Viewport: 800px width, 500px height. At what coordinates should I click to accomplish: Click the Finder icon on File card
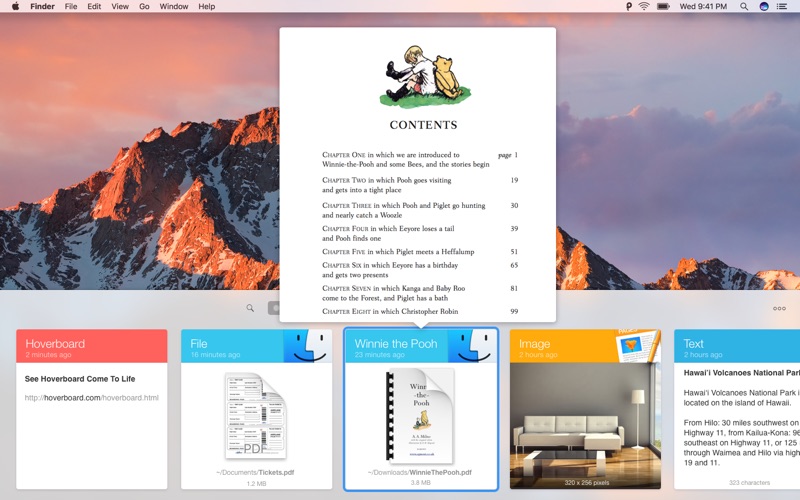point(308,346)
